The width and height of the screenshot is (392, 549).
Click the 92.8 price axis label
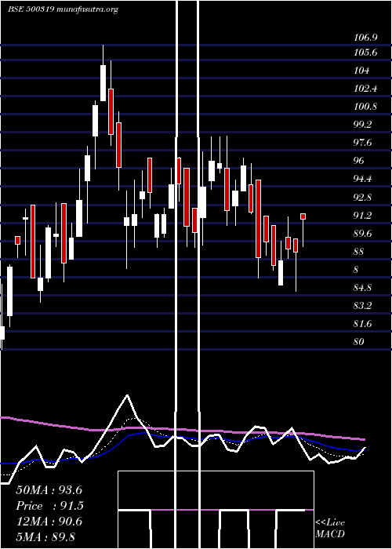tap(363, 197)
